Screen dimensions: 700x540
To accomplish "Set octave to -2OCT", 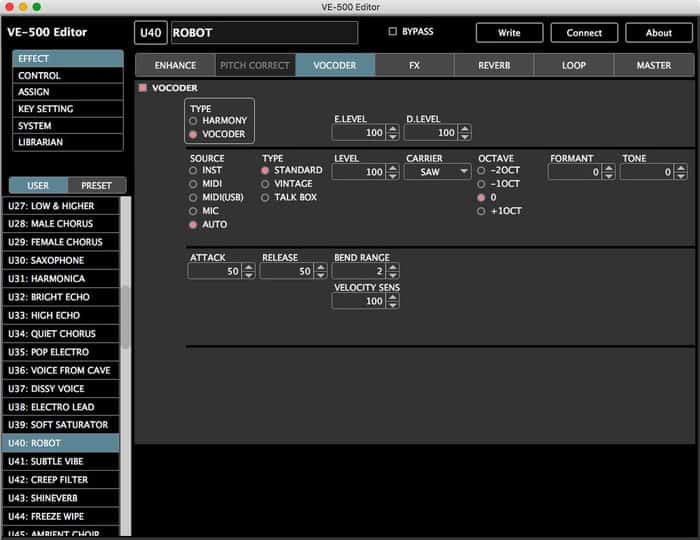I will point(481,170).
